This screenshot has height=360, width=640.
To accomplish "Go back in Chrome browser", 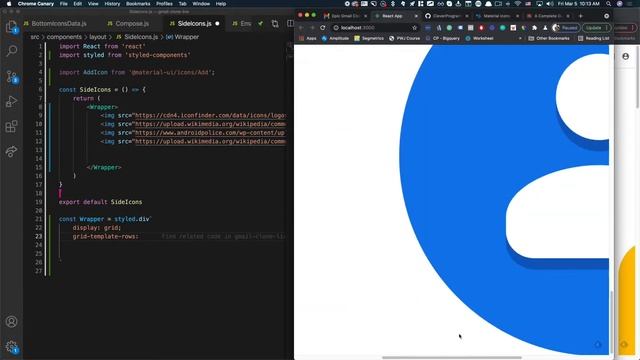I will click(301, 28).
